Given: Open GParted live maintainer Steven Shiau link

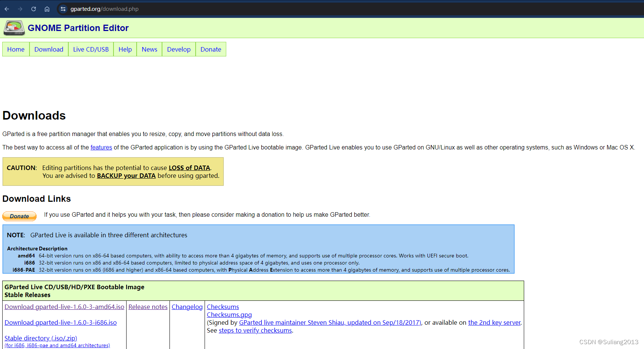Looking at the screenshot, I should pyautogui.click(x=330, y=322).
